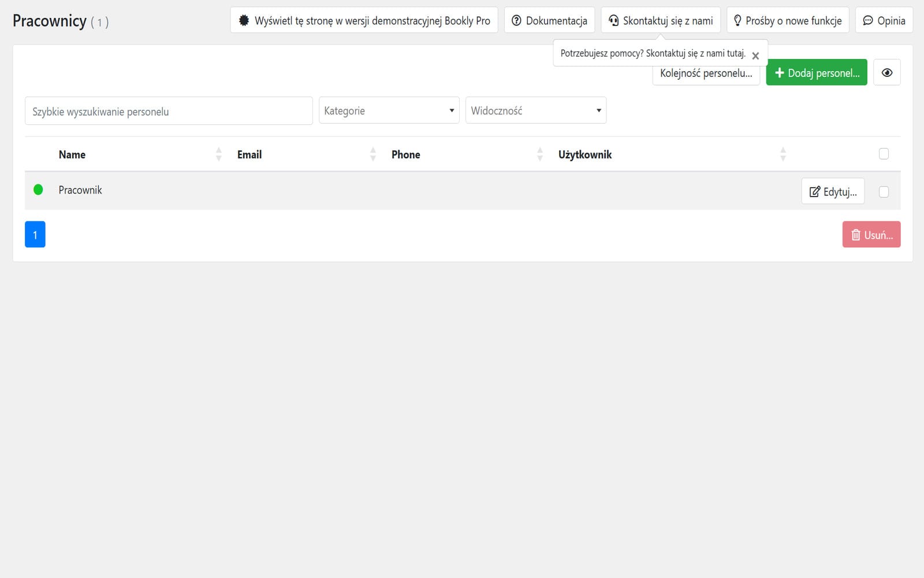Click Skontaktuj się z nami button
Viewport: 924px width, 578px height.
[661, 20]
